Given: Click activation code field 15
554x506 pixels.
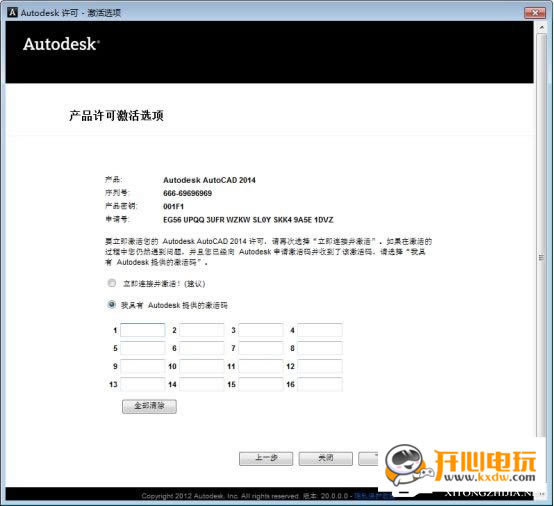Looking at the screenshot, I should (261, 384).
